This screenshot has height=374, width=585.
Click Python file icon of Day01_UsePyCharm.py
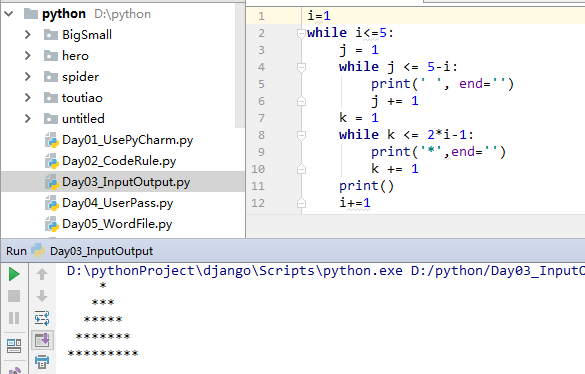click(52, 140)
